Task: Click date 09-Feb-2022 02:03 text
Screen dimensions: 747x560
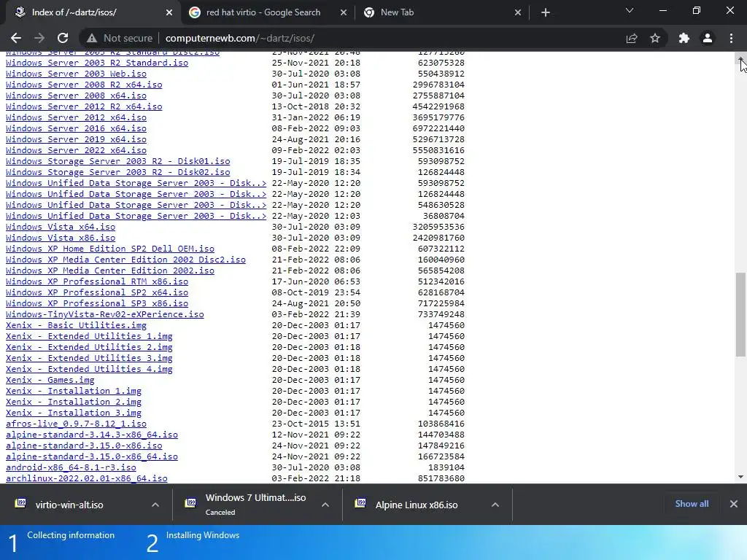Action: tap(316, 150)
